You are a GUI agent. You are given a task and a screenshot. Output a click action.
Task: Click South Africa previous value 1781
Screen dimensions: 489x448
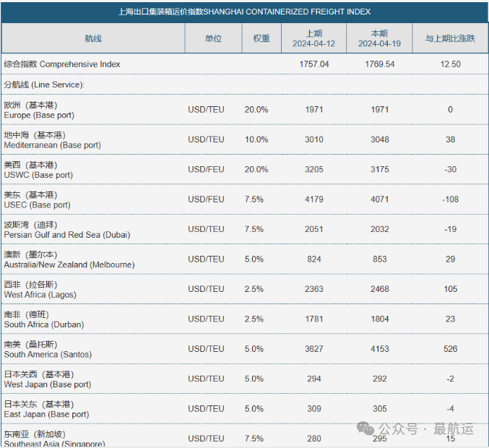(314, 319)
